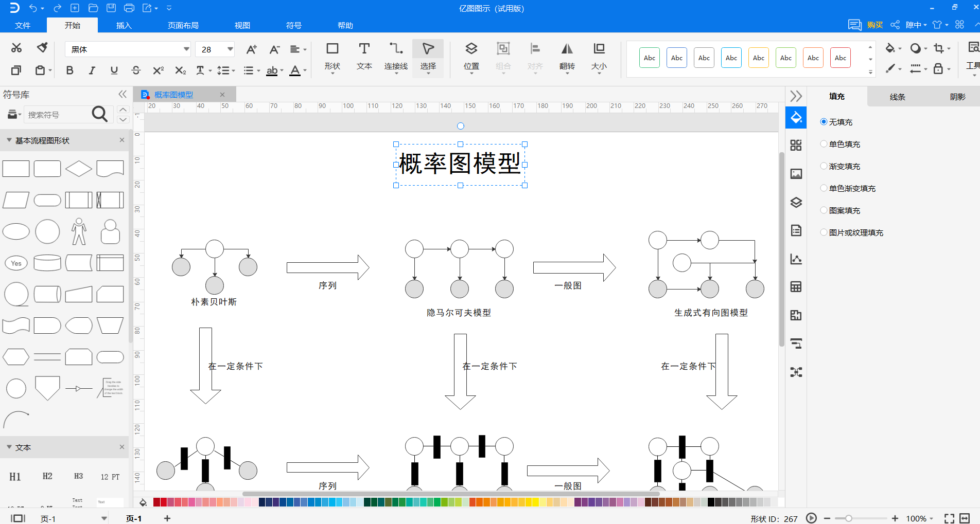Select the 单色渐变填充 radio option
The image size is (980, 524).
coord(824,188)
